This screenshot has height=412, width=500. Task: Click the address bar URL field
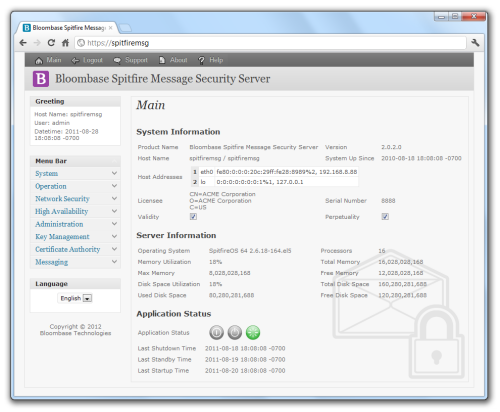(x=270, y=43)
